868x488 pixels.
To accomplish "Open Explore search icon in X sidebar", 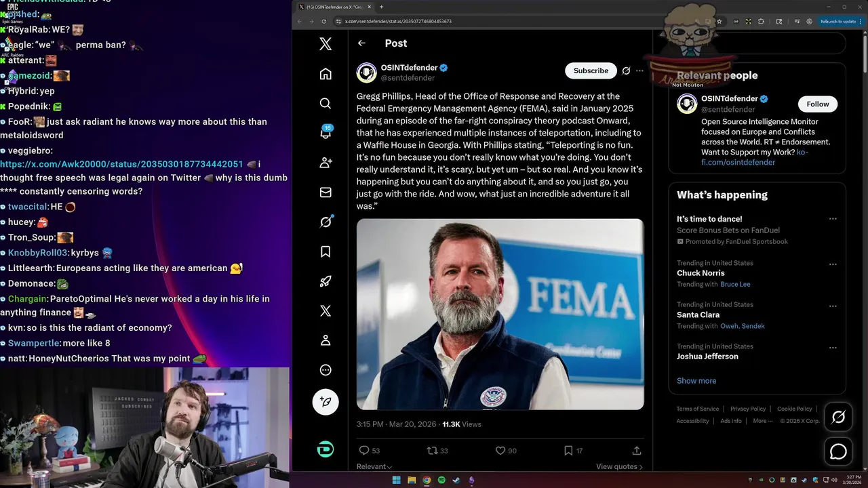I will [x=325, y=103].
